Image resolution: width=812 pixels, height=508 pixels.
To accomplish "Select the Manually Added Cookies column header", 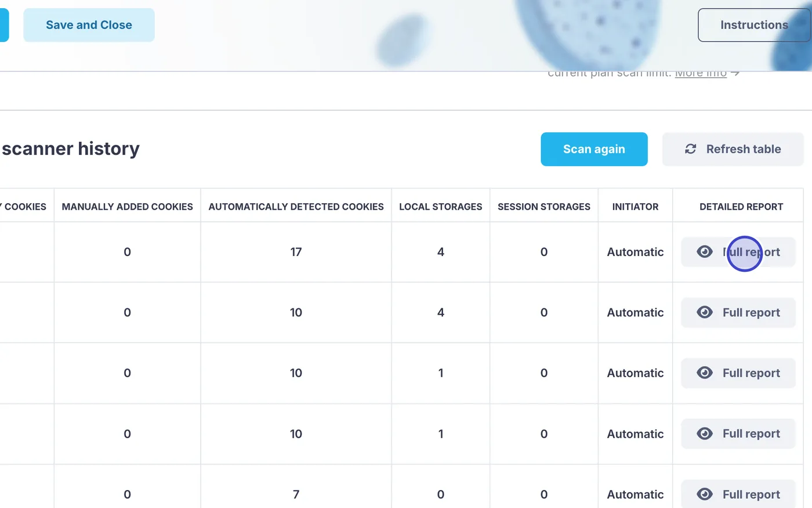I will (x=128, y=207).
